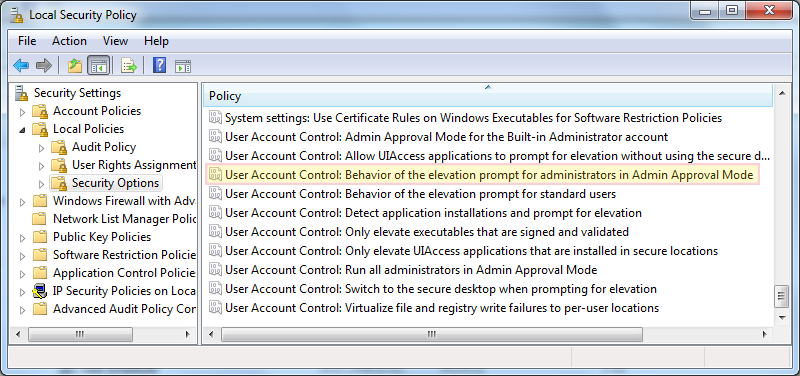
Task: Click the Export List toolbar icon
Action: pyautogui.click(x=129, y=65)
